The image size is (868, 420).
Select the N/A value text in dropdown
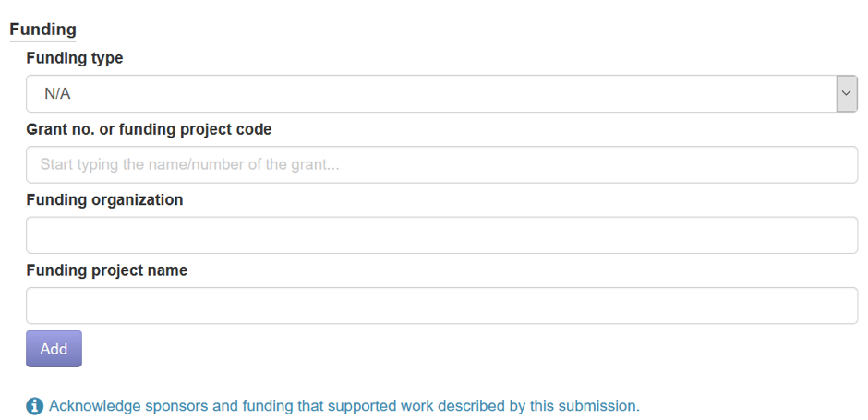point(57,94)
